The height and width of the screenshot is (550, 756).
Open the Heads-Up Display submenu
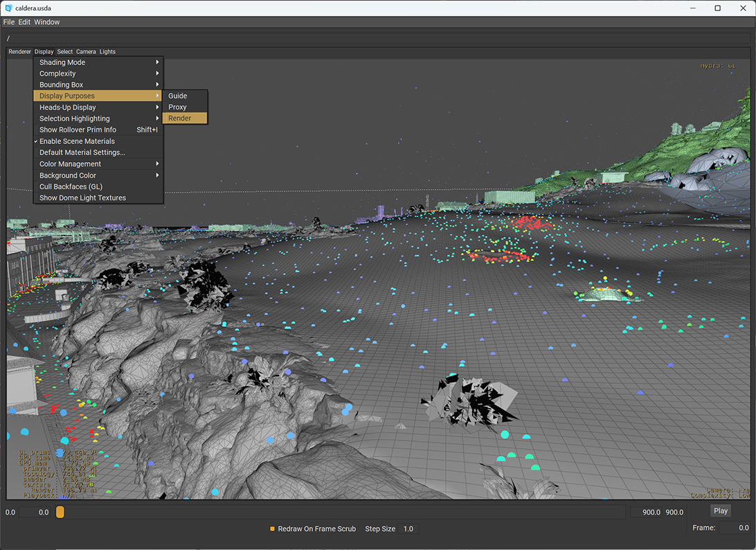pyautogui.click(x=67, y=107)
